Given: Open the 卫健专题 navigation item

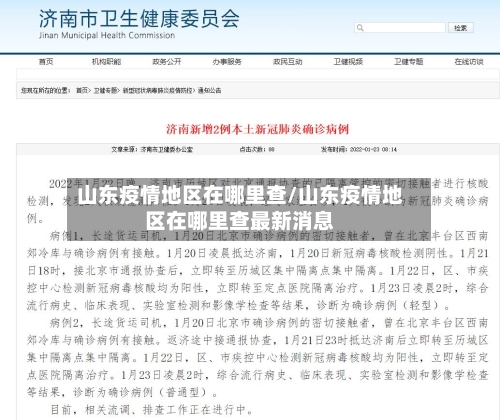Looking at the screenshot, I should point(408,62).
